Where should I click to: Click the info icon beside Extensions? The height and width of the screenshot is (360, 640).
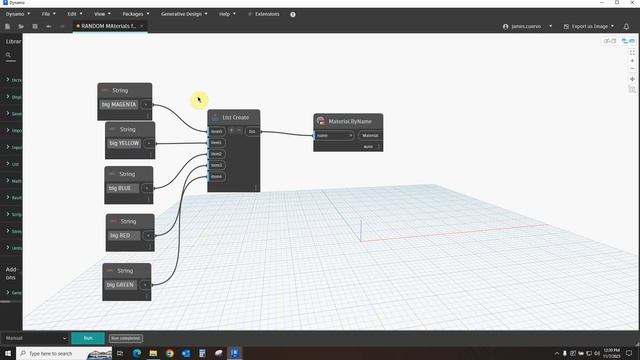pos(293,14)
